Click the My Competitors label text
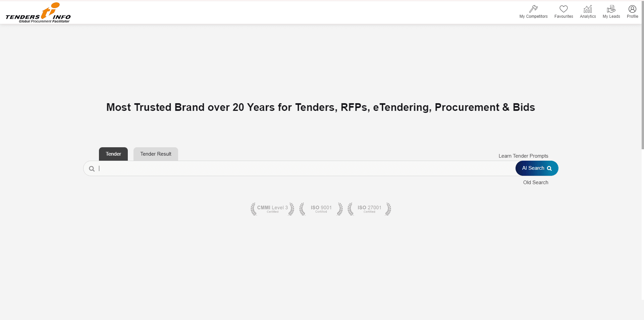 click(533, 16)
